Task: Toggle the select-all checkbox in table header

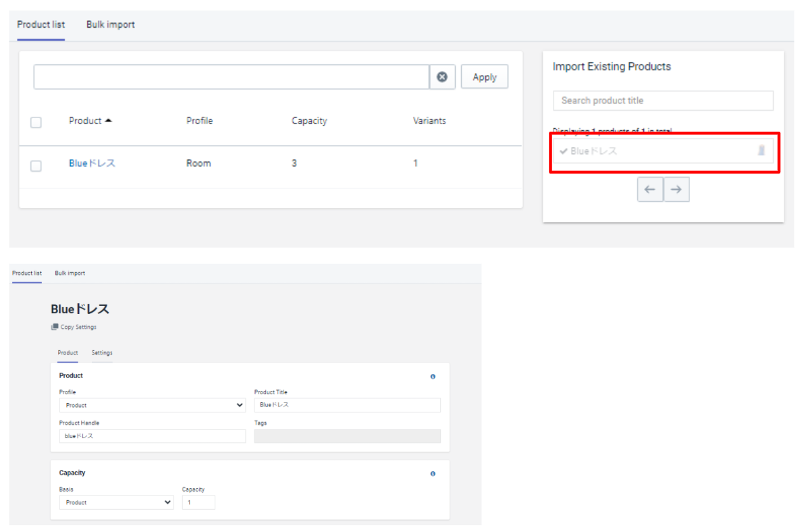Action: pos(36,122)
